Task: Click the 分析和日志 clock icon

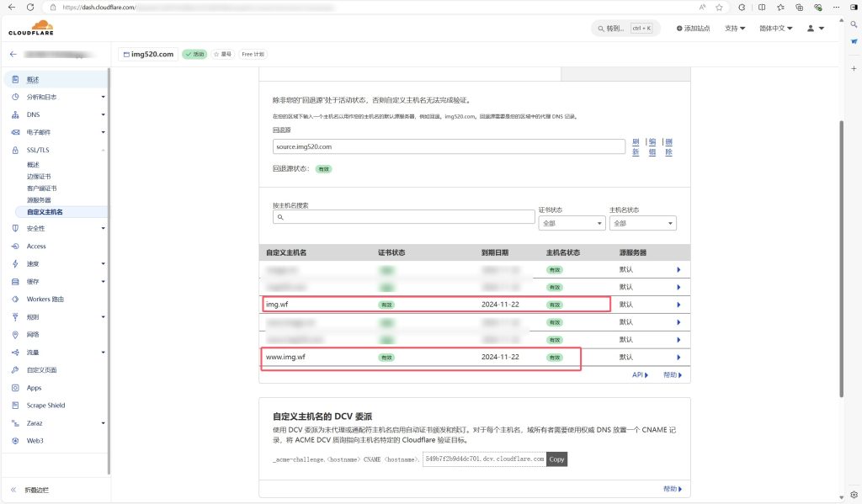Action: 15,97
